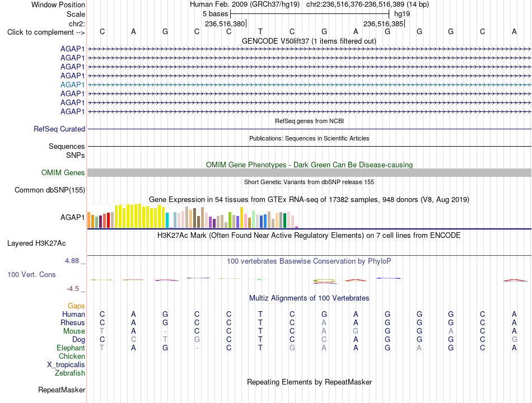Viewport: 532px width, 403px height.
Task: Click the T base in the sequence row
Action: (x=260, y=31)
